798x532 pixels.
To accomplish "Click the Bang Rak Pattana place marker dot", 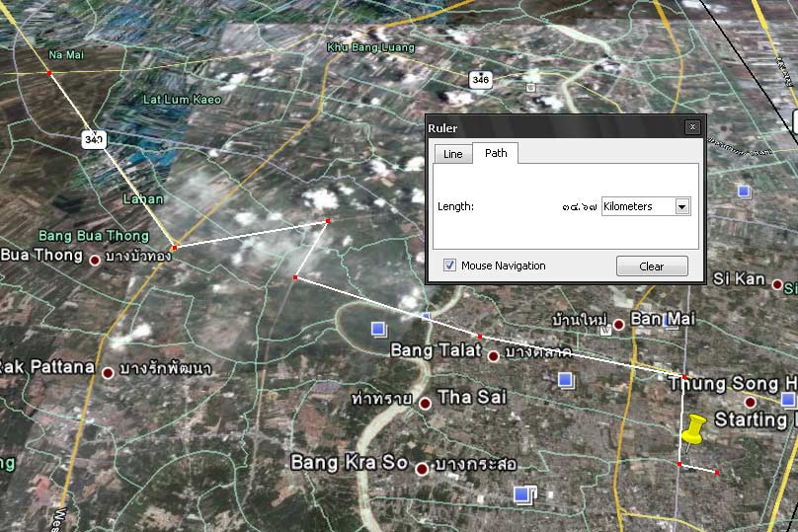I will pos(108,372).
